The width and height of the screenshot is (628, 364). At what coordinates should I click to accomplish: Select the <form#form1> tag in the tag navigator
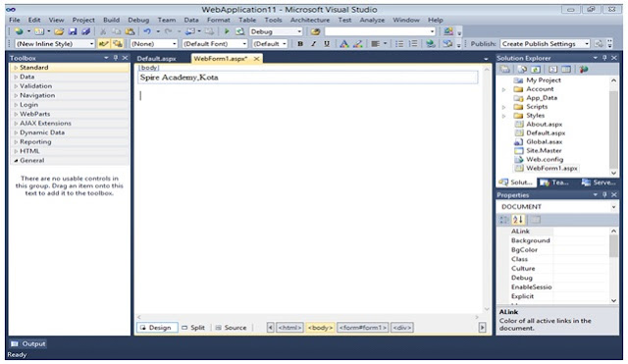click(x=363, y=328)
